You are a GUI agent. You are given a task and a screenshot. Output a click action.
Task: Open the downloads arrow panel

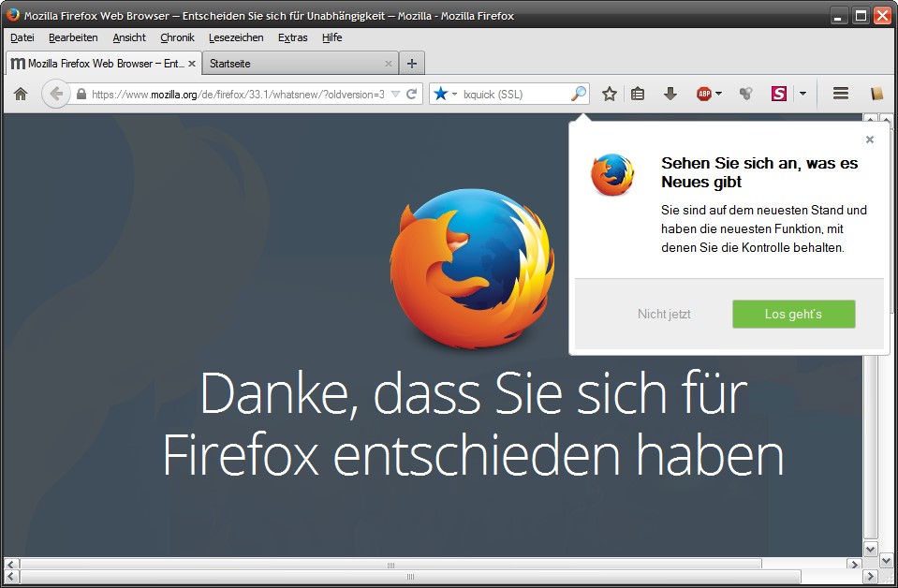[670, 94]
